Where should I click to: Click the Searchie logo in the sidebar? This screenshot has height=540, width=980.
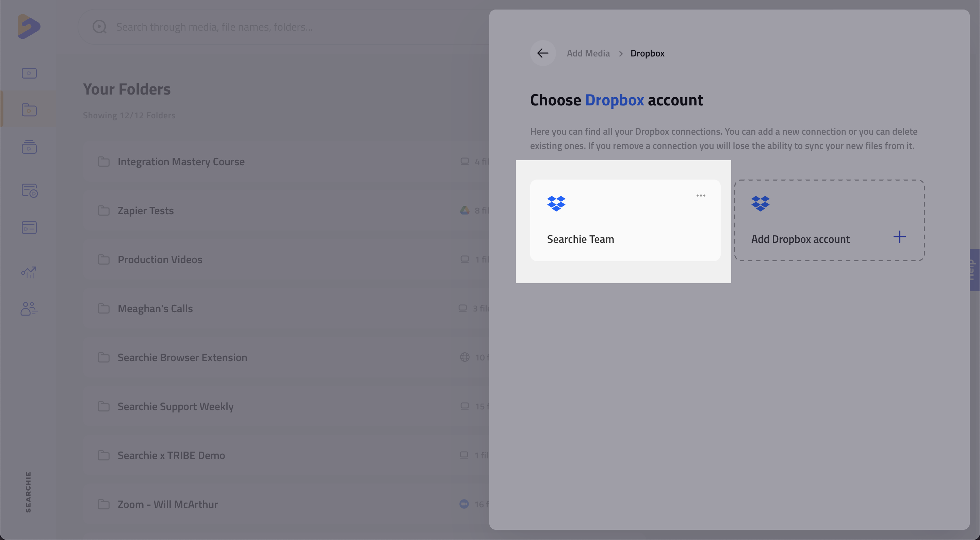click(x=29, y=27)
